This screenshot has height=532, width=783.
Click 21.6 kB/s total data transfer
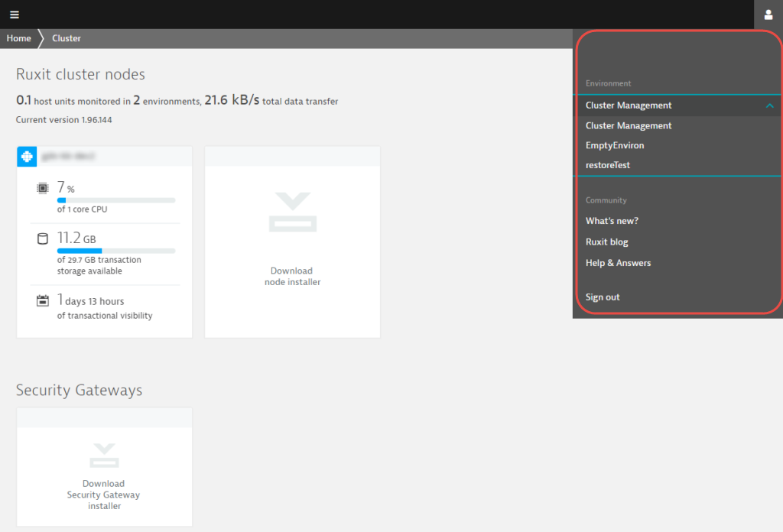click(271, 100)
